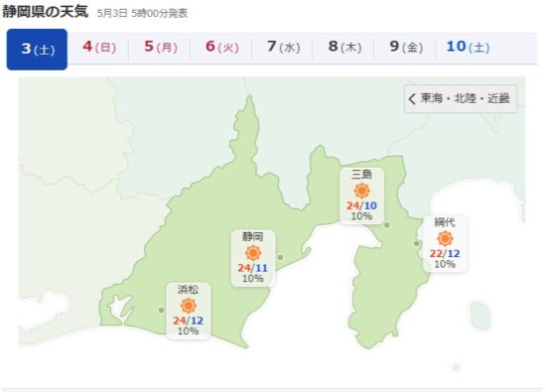Viewport: 546px width, 392px height.
Task: Click the sunny icon for 網代
Action: point(445,239)
